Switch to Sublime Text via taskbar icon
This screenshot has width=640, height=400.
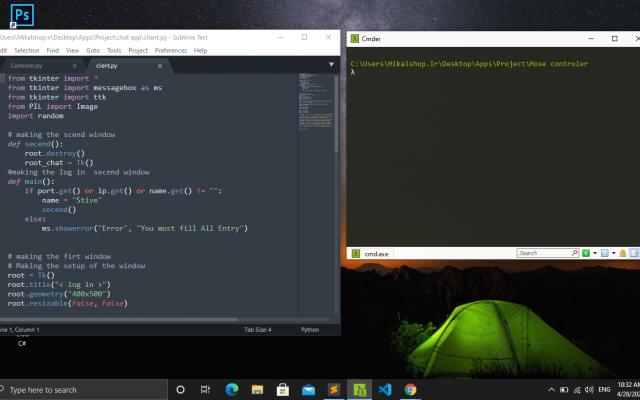tap(334, 390)
